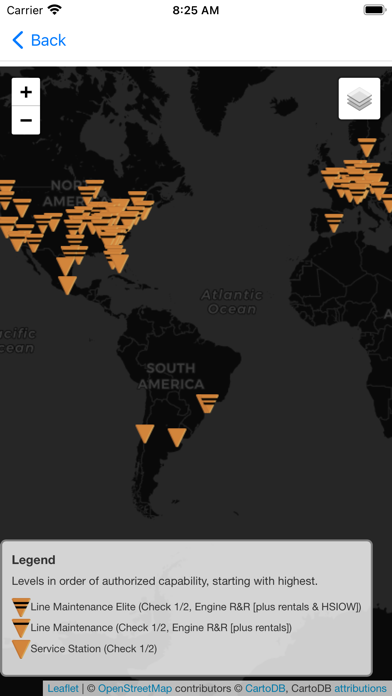The image size is (392, 696).
Task: Tap the battery status icon
Action: coord(375,10)
